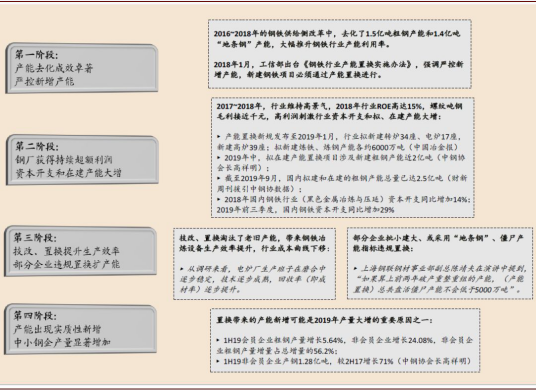537x391 pixels.
Task: Click the 产能去化成效卓著 text line
Action: [54, 68]
